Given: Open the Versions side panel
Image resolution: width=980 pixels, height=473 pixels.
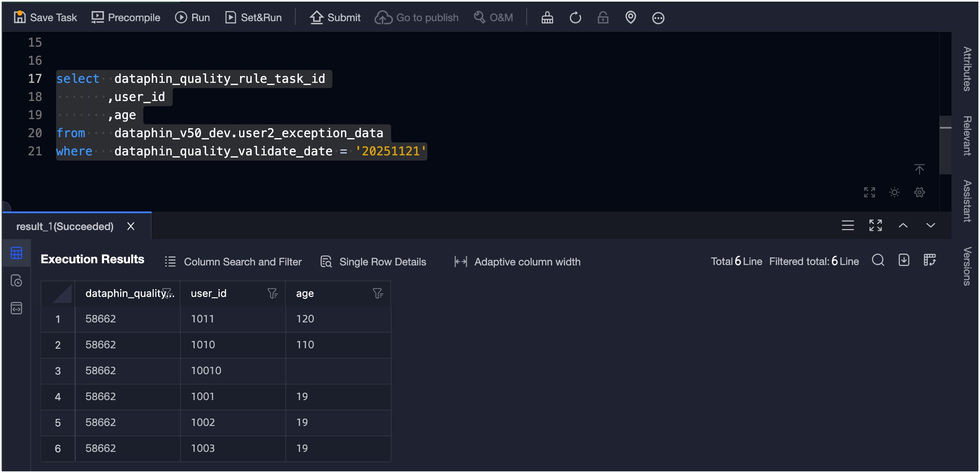Looking at the screenshot, I should pos(967,266).
